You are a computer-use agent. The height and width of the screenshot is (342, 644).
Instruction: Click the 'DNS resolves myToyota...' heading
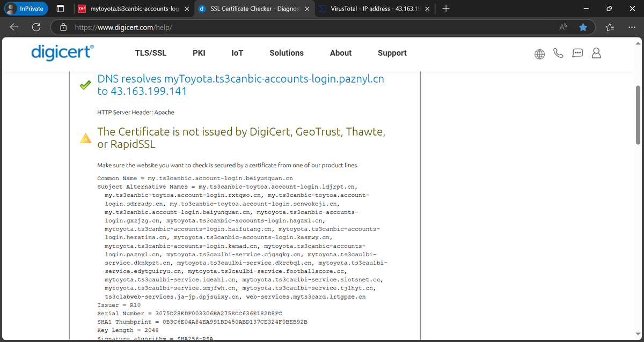click(241, 85)
